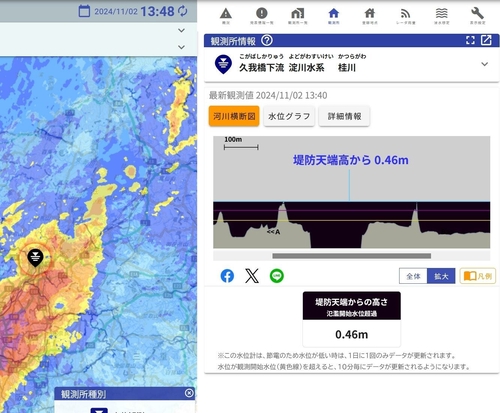This screenshot has width=500, height=413.
Task: Open the radar rainfall signal icon
Action: [x=405, y=16]
